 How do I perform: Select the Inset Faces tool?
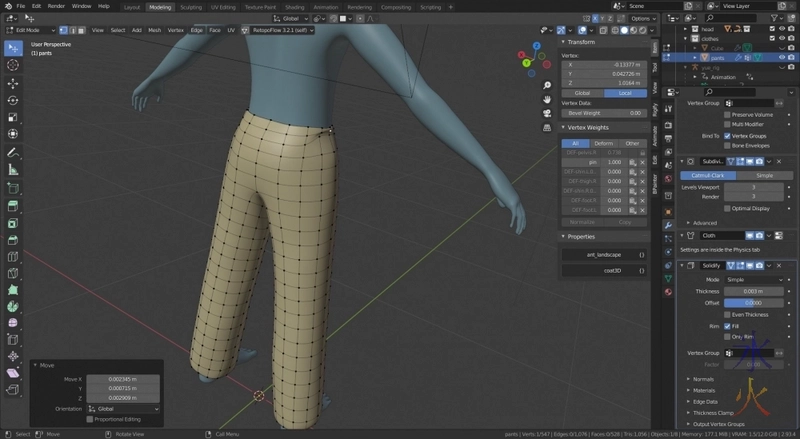(13, 223)
